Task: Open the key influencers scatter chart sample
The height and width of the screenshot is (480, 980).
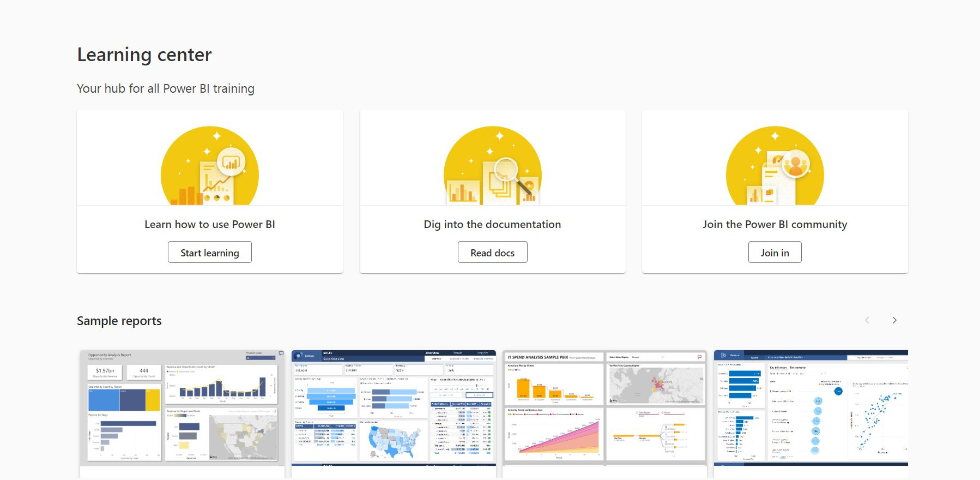Action: 811,408
